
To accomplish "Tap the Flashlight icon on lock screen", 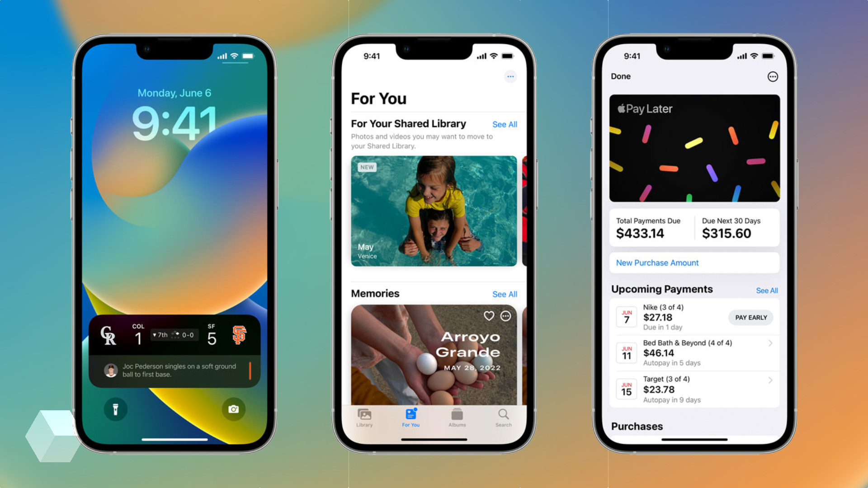I will click(118, 409).
